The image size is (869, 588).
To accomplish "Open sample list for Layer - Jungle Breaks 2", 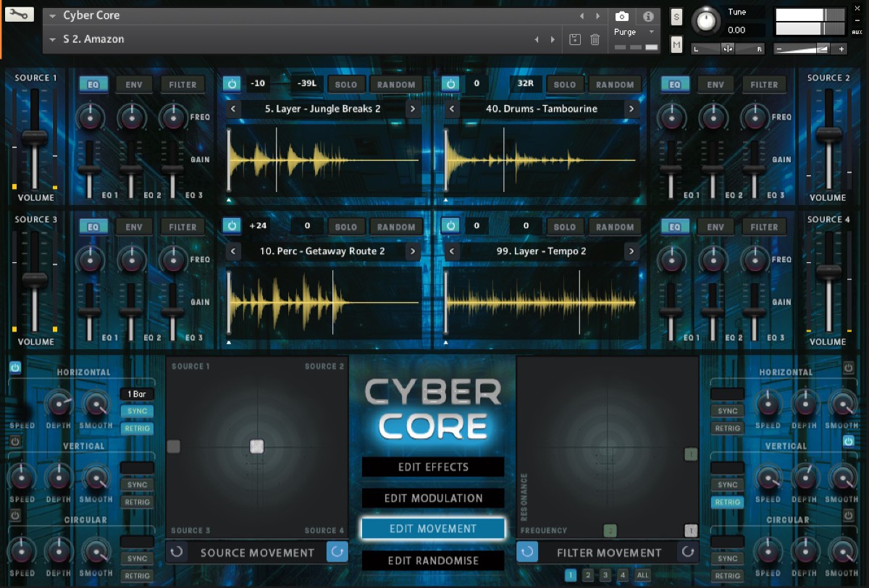I will click(322, 109).
